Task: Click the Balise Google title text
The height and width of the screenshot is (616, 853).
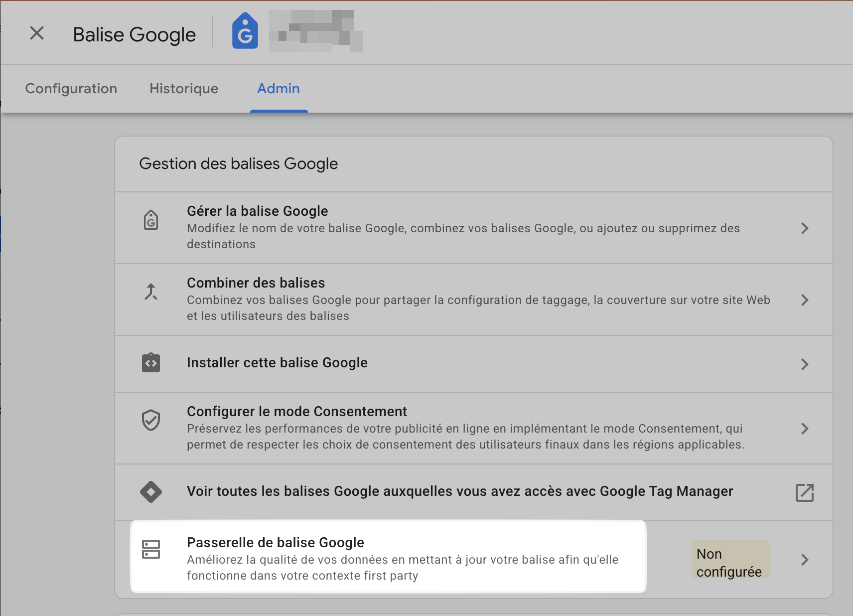Action: click(x=135, y=35)
